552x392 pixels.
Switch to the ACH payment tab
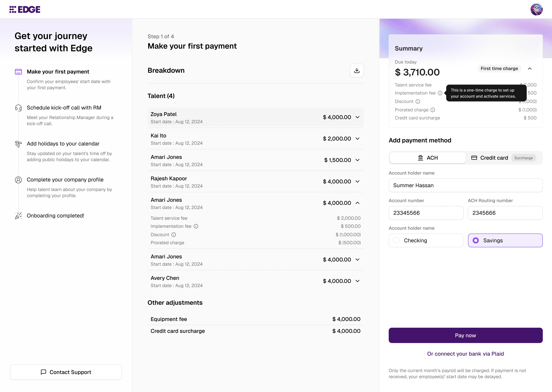coord(428,158)
